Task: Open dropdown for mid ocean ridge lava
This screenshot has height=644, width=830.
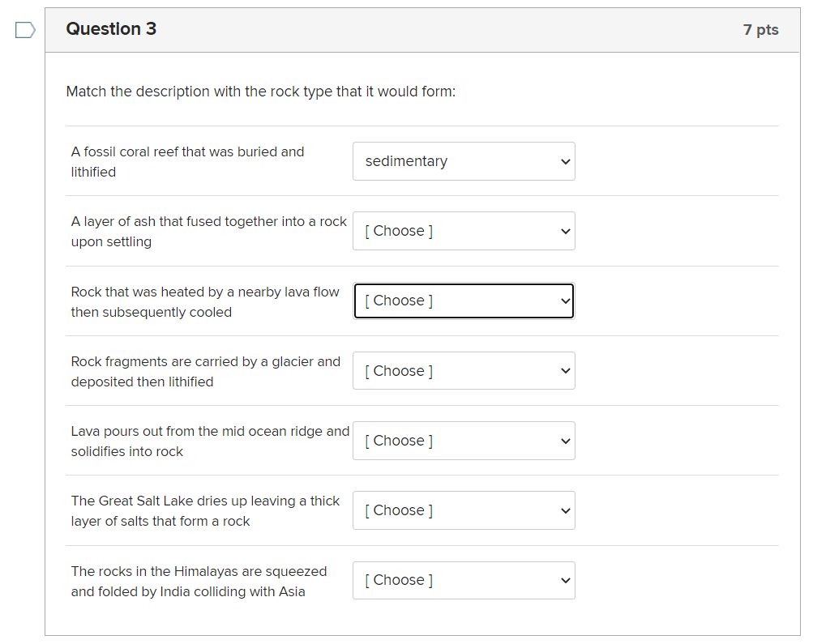Action: click(464, 441)
